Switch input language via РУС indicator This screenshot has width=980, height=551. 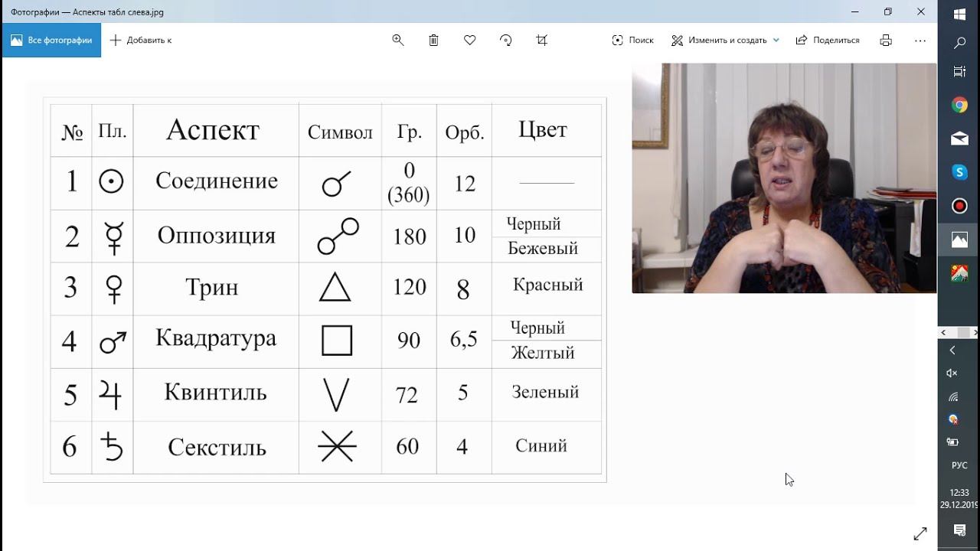tap(959, 465)
